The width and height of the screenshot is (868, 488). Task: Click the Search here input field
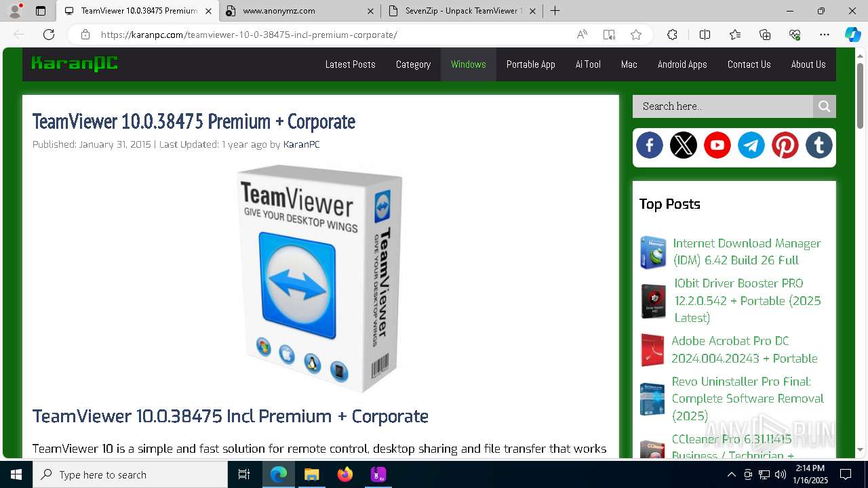tap(723, 106)
